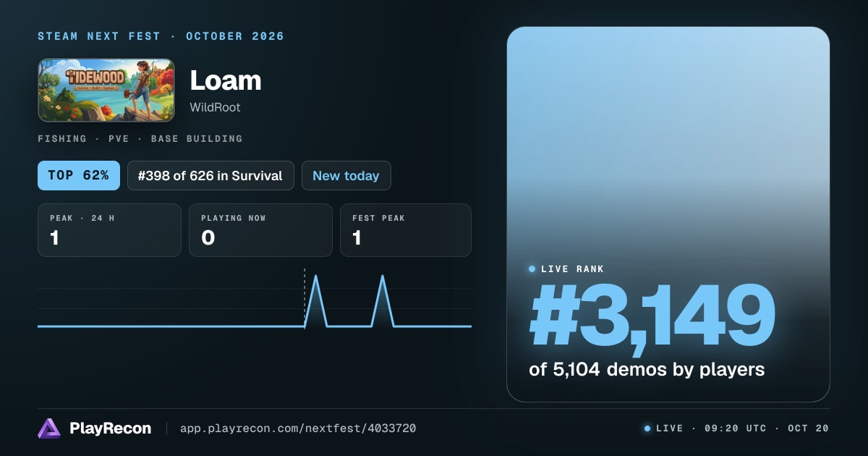Click the dashed marker on the player chart
The width and height of the screenshot is (868, 456).
(305, 297)
